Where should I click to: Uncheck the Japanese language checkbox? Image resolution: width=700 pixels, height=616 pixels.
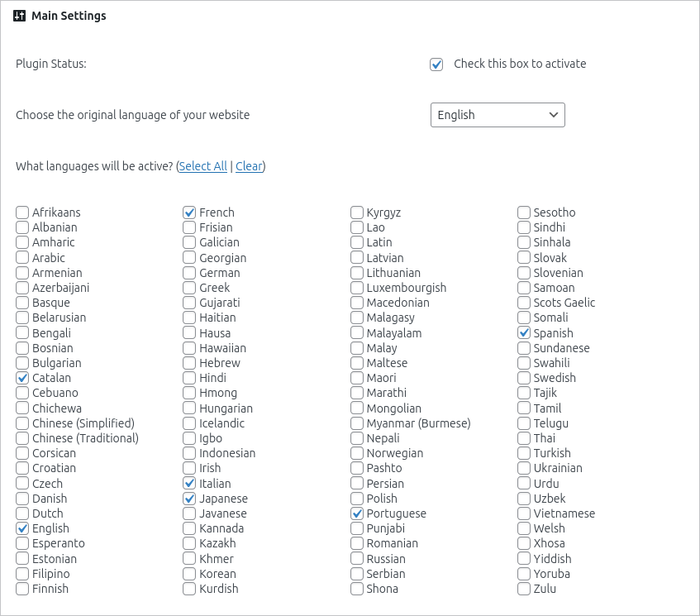[x=189, y=498]
